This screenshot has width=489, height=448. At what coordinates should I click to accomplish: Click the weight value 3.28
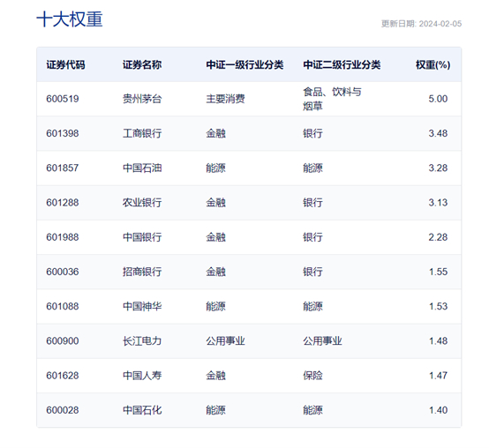[438, 168]
